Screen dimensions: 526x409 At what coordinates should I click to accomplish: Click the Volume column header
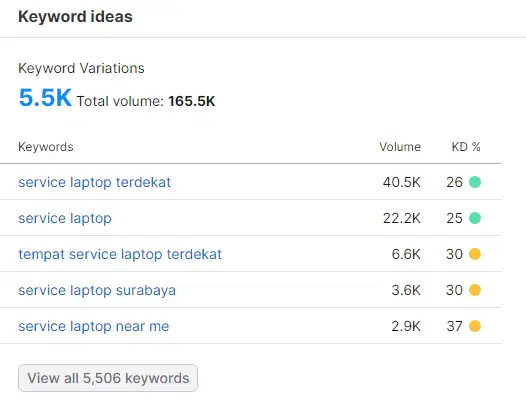(x=400, y=147)
